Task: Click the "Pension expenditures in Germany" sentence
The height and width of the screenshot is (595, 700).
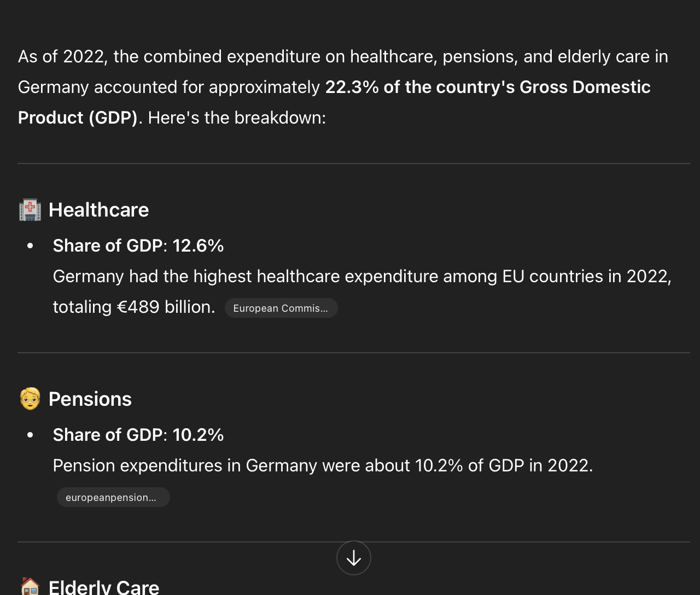Action: [x=323, y=465]
